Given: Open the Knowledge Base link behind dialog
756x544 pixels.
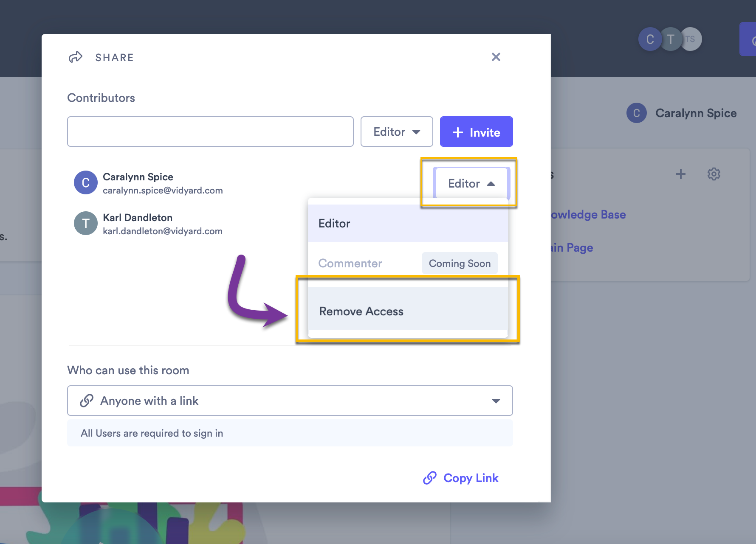Looking at the screenshot, I should point(588,215).
